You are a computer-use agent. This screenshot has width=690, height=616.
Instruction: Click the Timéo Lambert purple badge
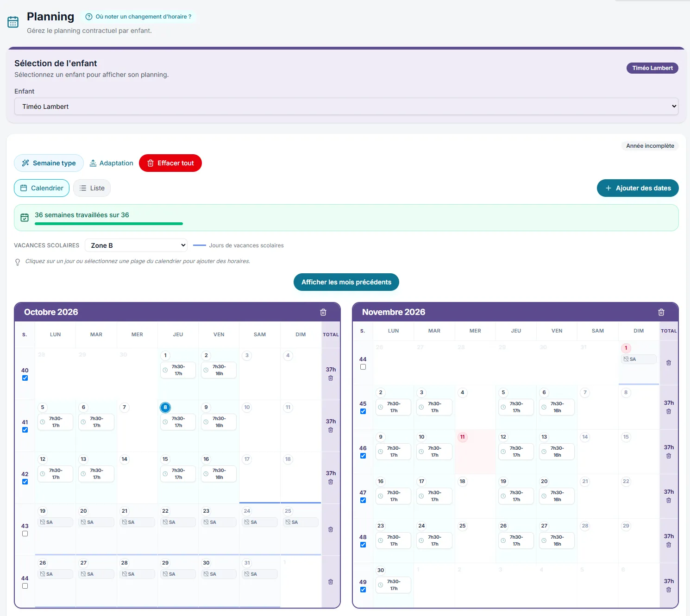pos(652,68)
